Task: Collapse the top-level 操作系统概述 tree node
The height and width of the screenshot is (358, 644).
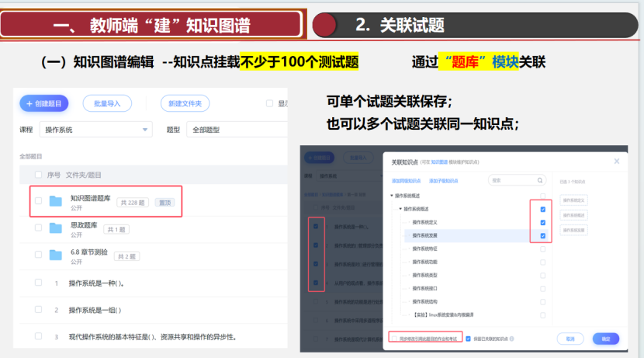Action: 392,195
